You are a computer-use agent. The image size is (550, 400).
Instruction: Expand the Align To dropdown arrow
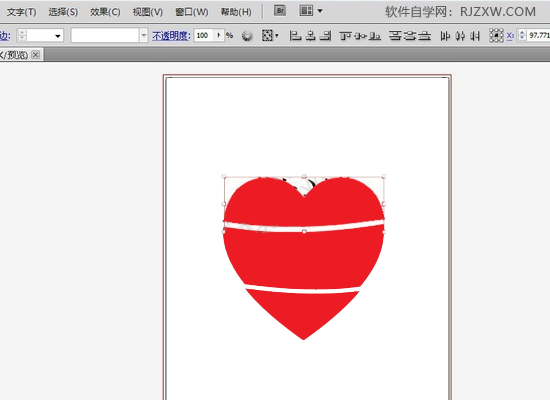[277, 35]
